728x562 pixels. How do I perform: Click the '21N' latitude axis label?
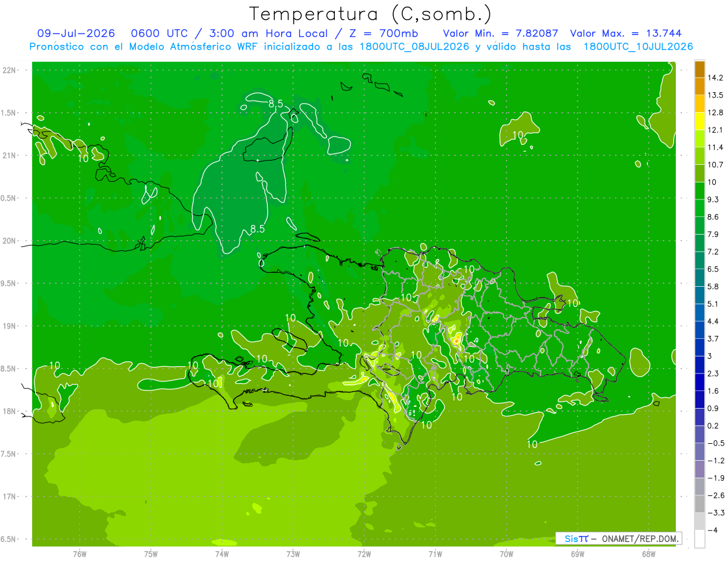coord(10,156)
